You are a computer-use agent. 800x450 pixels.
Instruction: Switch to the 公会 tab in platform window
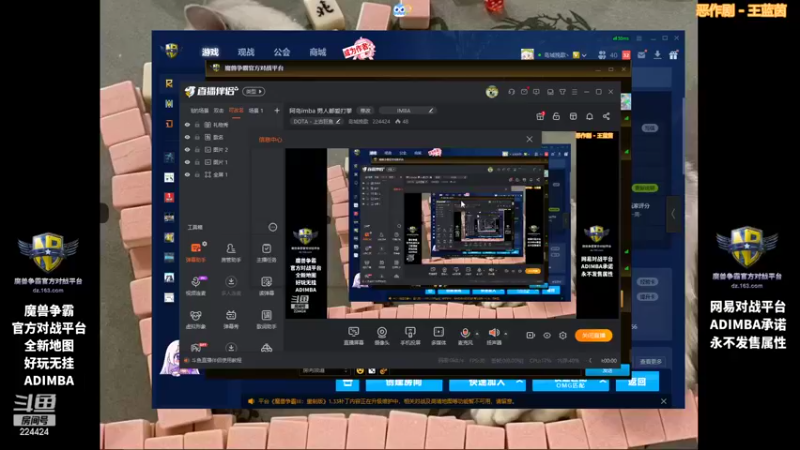pyautogui.click(x=282, y=52)
